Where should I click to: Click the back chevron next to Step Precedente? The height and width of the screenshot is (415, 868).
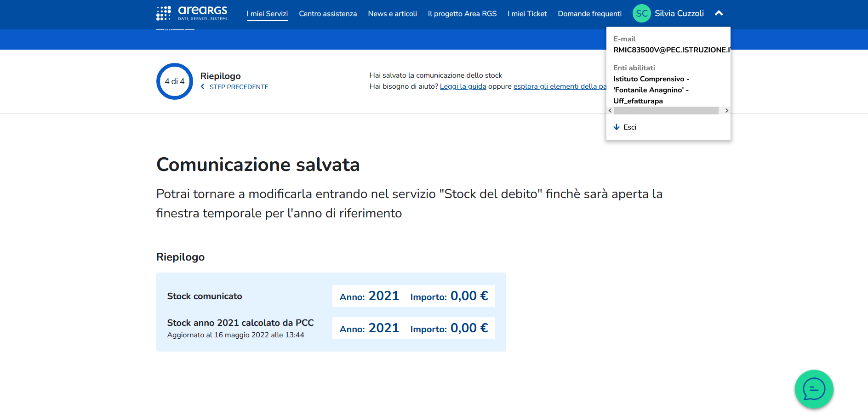coord(203,87)
